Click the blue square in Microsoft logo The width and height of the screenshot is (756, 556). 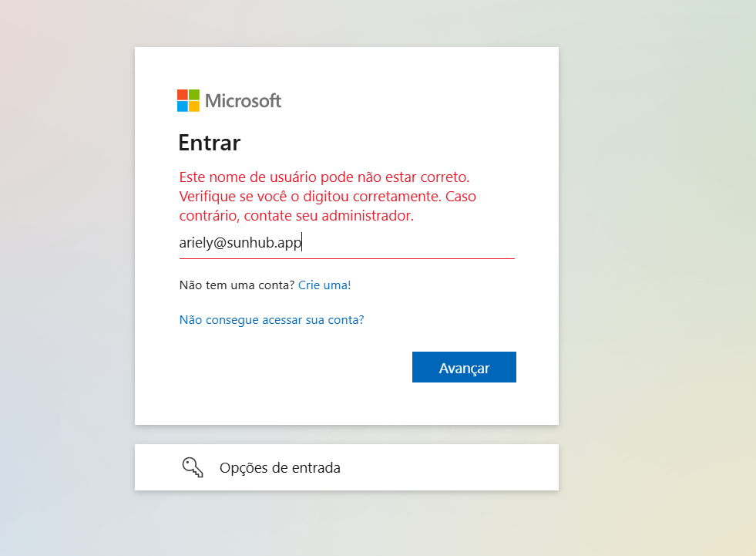coord(183,106)
